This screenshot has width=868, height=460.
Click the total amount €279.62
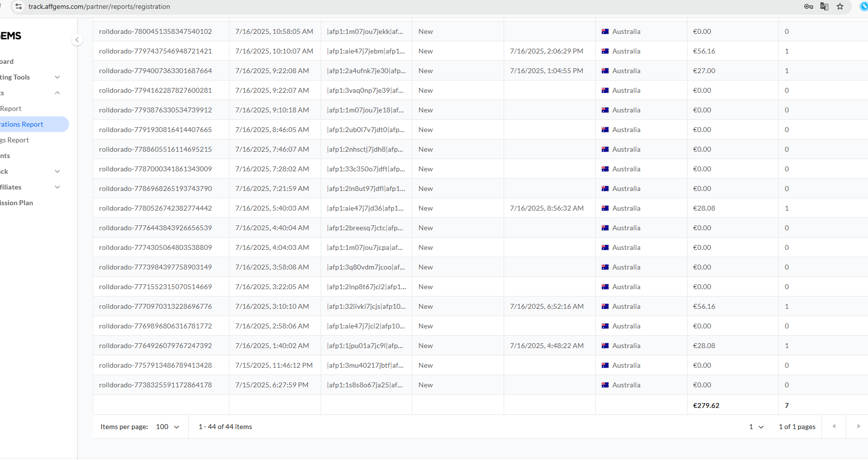click(x=706, y=406)
